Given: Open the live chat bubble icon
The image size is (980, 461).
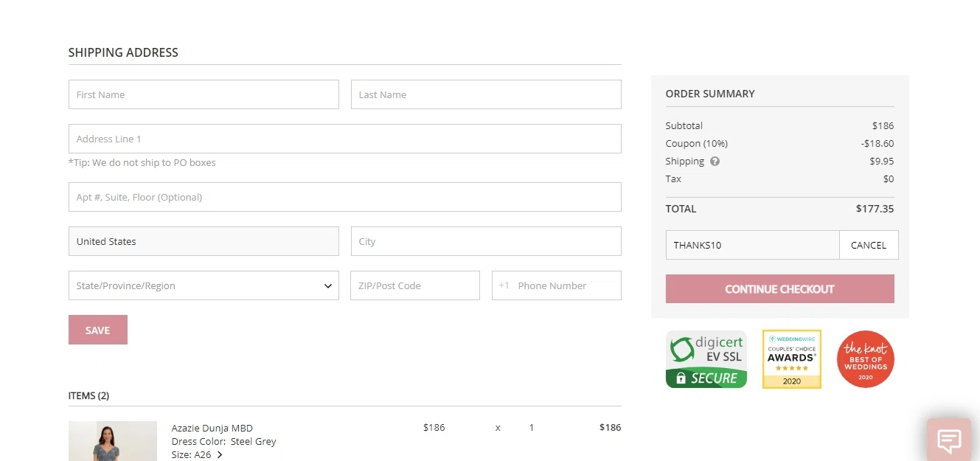Looking at the screenshot, I should (949, 440).
